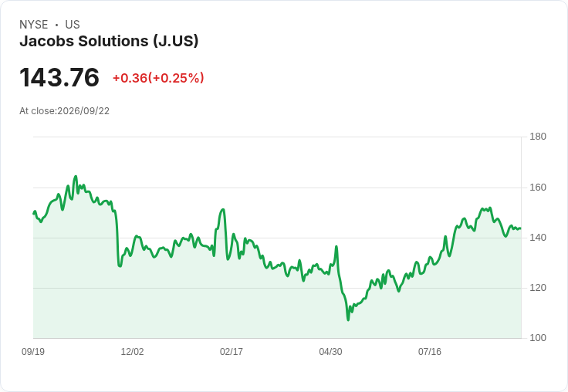Viewport: 568px width, 392px height.
Task: Click the 100 y-axis price label
Action: click(x=538, y=338)
